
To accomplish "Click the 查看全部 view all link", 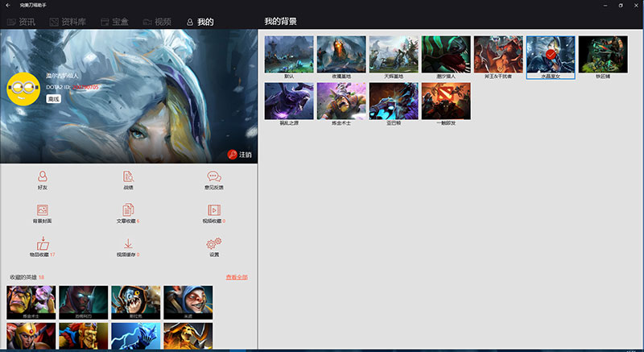I will (x=237, y=277).
